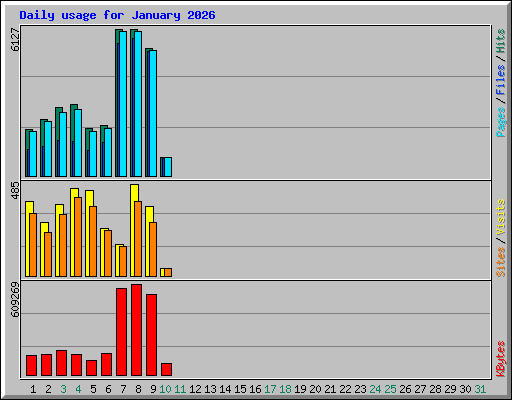Click the 'KBytes' legend label

pyautogui.click(x=500, y=359)
